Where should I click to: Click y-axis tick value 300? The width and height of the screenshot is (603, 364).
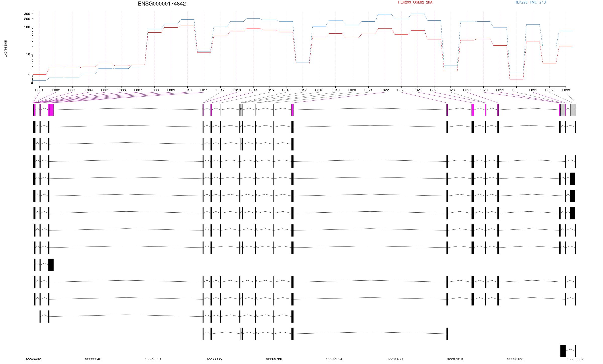(x=27, y=14)
